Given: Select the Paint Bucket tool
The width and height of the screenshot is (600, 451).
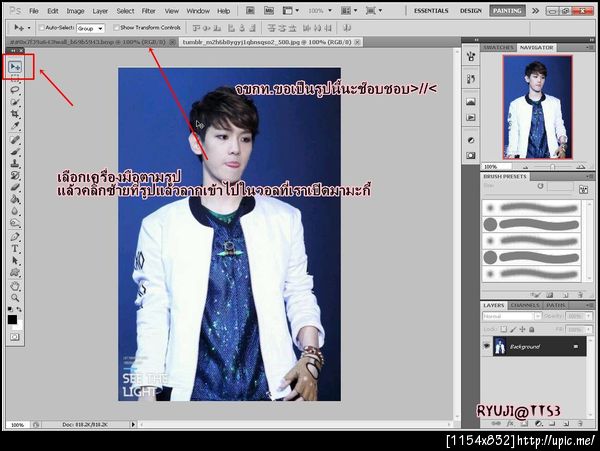Looking at the screenshot, I should coord(15,199).
